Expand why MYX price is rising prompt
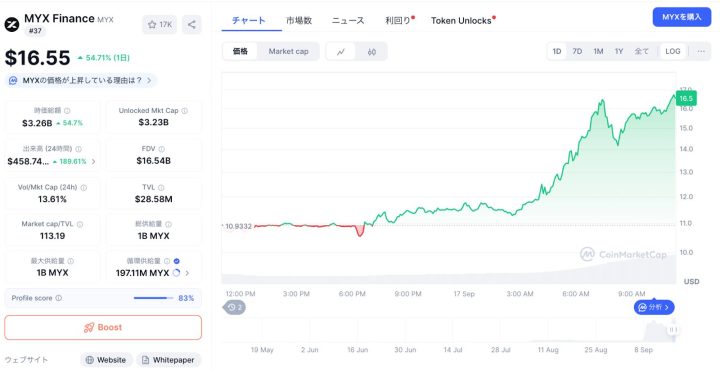The width and height of the screenshot is (720, 370). click(x=81, y=80)
